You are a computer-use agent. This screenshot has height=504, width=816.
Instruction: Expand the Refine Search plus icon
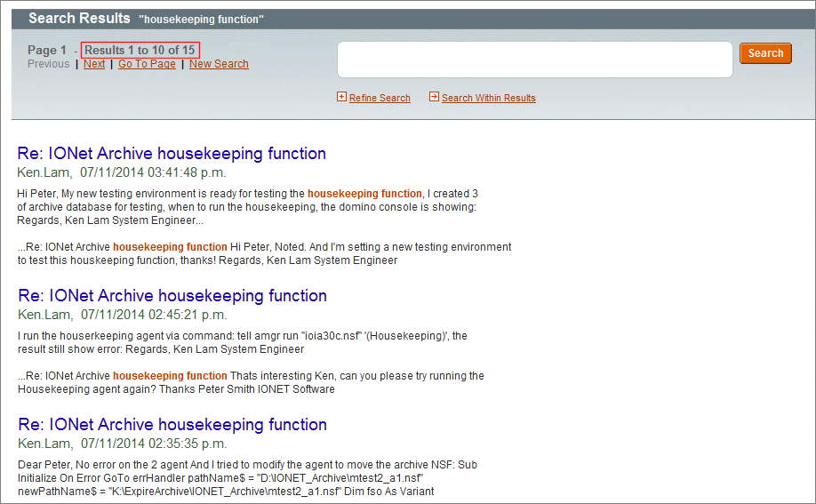(341, 96)
